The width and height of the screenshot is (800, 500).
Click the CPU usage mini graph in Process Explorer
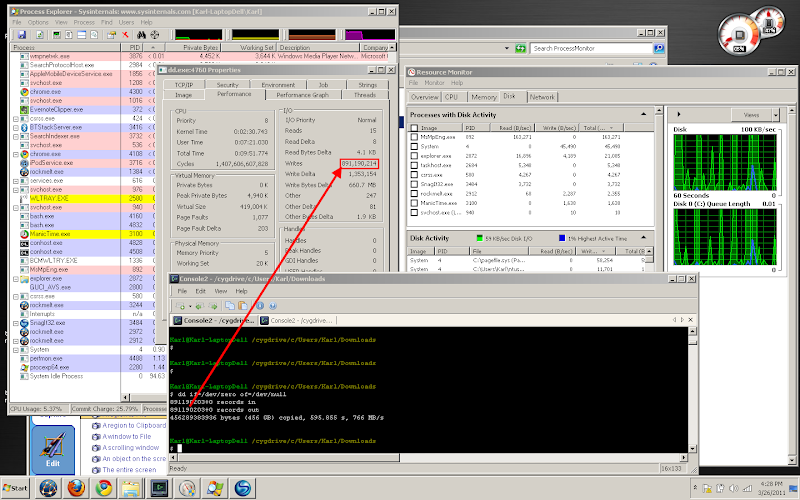tap(198, 35)
